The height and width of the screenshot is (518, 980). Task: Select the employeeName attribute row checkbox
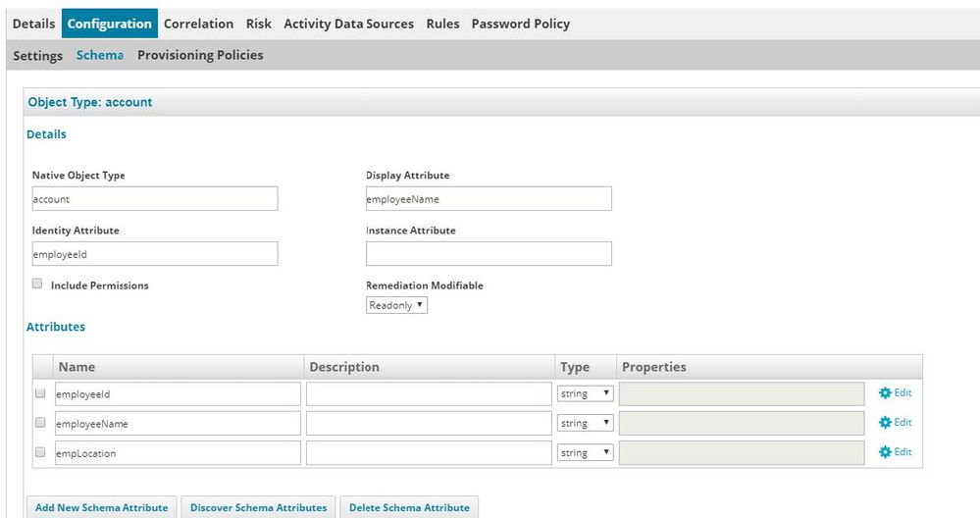click(40, 423)
